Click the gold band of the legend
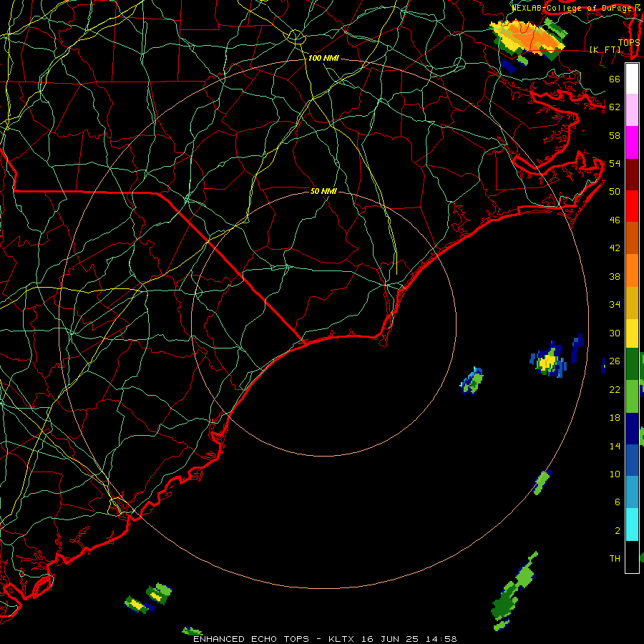Image resolution: width=644 pixels, height=644 pixels. point(632,303)
